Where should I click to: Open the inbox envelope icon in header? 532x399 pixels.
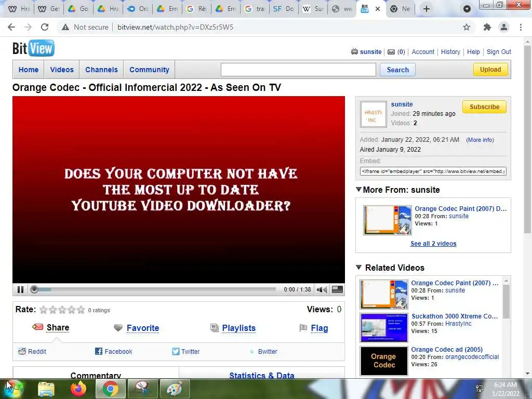[x=391, y=52]
